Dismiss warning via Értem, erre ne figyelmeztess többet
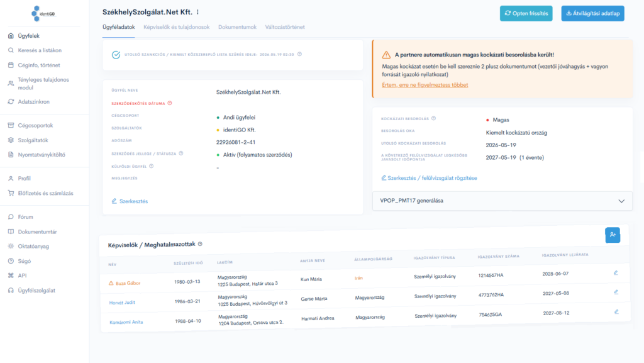644x363 pixels. (x=425, y=84)
